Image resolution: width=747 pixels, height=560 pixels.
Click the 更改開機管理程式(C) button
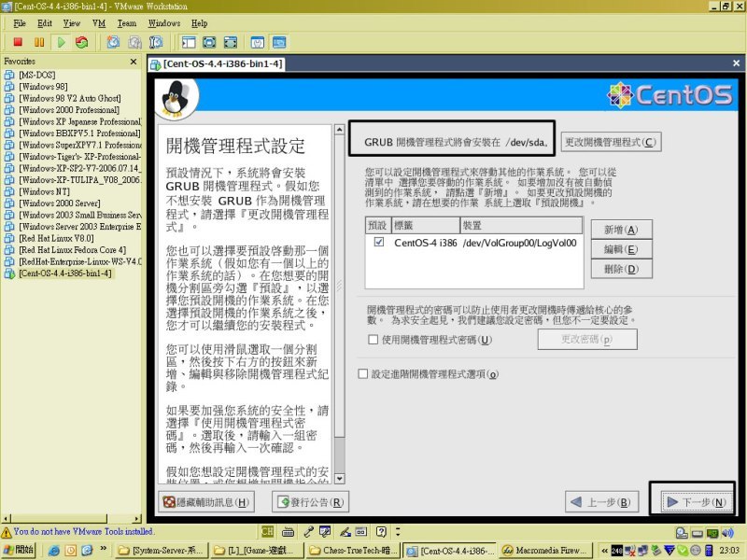(611, 143)
